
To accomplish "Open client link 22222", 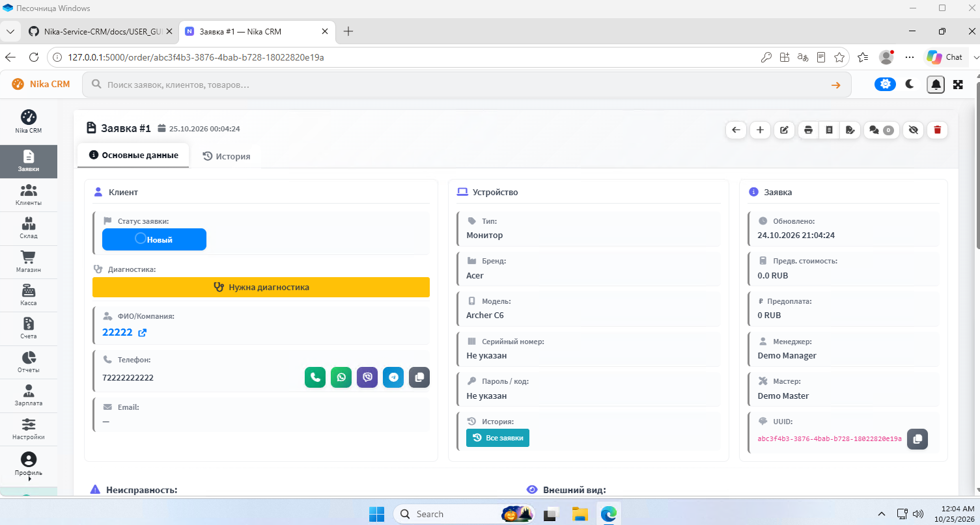I will point(124,332).
